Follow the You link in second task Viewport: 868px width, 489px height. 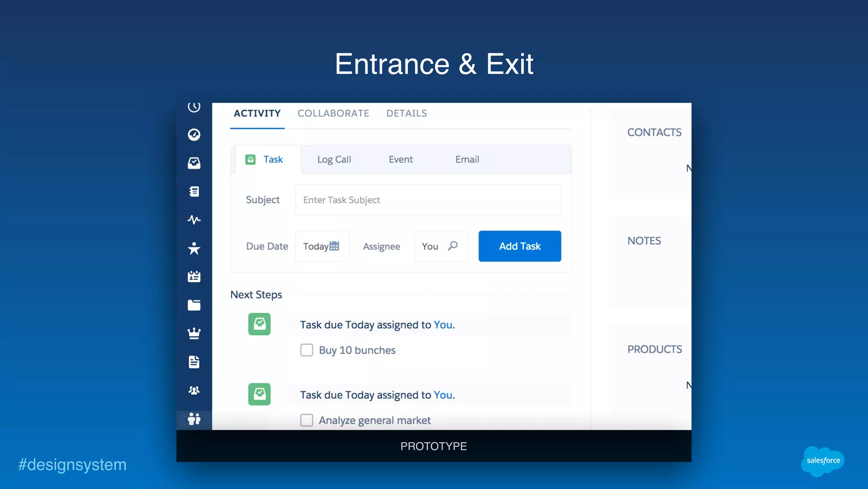coord(443,395)
